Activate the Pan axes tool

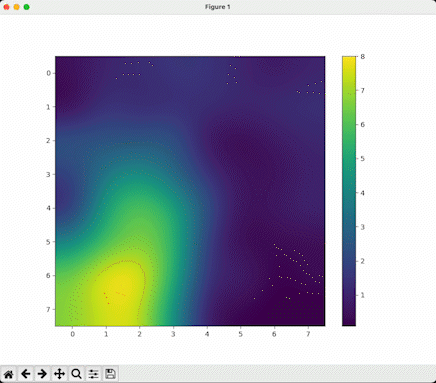point(59,374)
